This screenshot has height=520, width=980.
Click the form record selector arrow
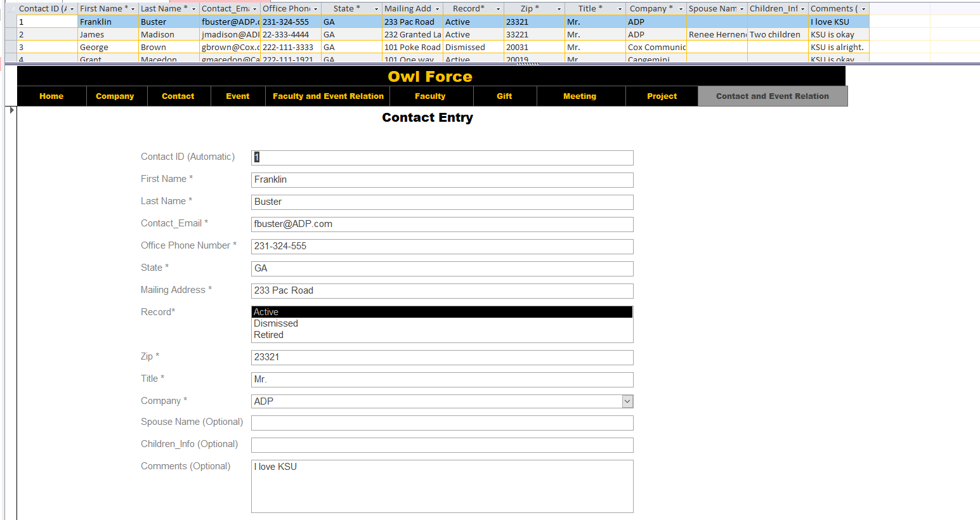point(11,110)
